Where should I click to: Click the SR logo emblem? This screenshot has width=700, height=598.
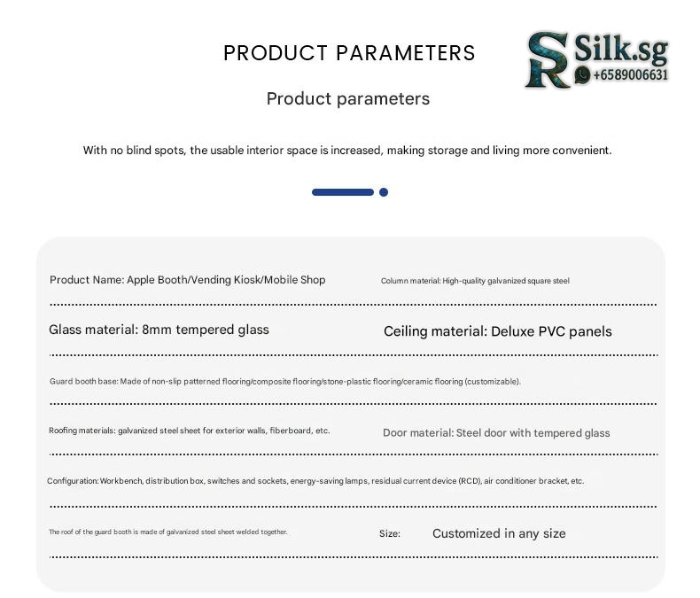coord(548,60)
